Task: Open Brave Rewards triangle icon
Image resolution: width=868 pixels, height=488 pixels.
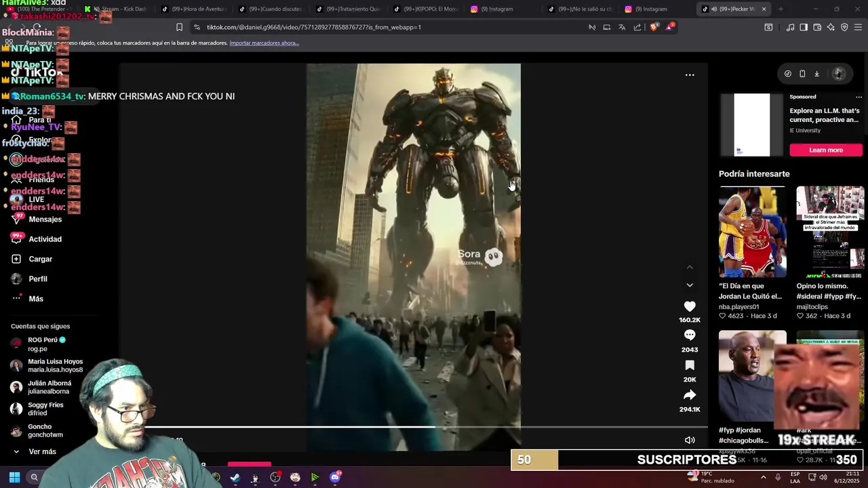Action: click(670, 27)
